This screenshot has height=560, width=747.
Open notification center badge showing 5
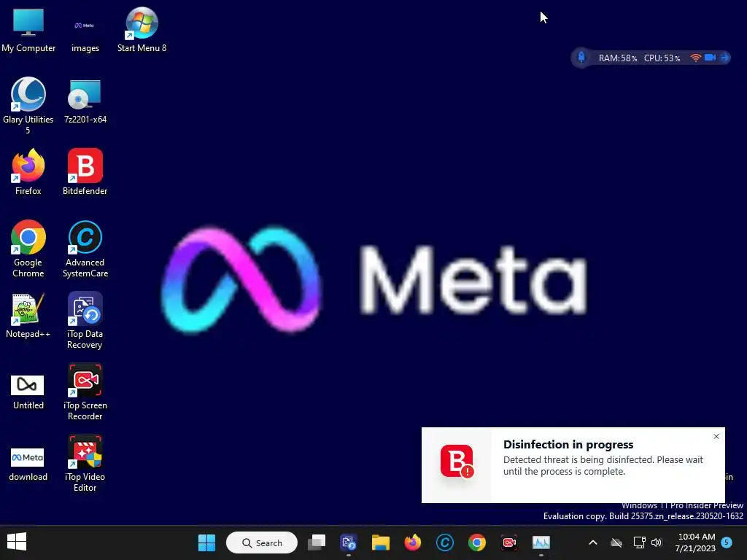pos(727,542)
